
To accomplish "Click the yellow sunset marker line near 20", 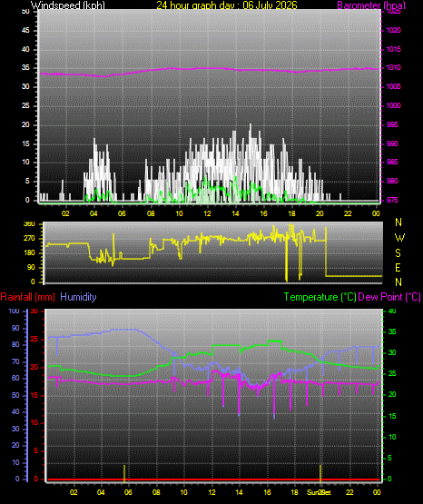I will click(320, 473).
